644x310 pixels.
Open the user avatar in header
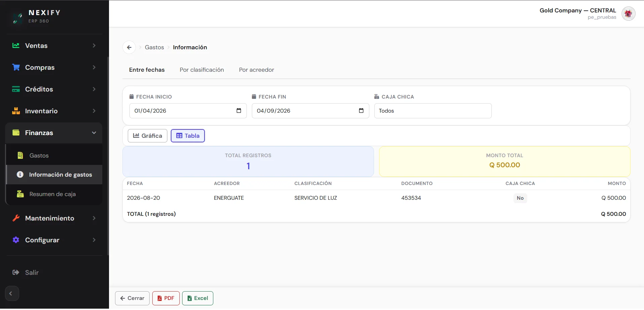pyautogui.click(x=628, y=14)
